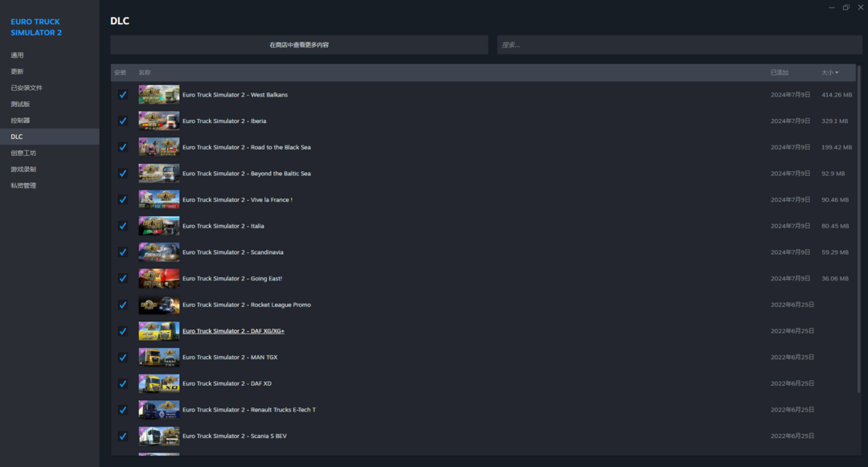Click the Vive la France ! title
868x467 pixels.
pos(237,200)
